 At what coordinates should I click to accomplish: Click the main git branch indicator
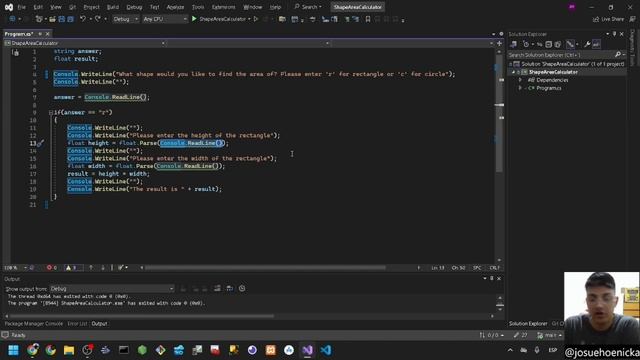(549, 335)
